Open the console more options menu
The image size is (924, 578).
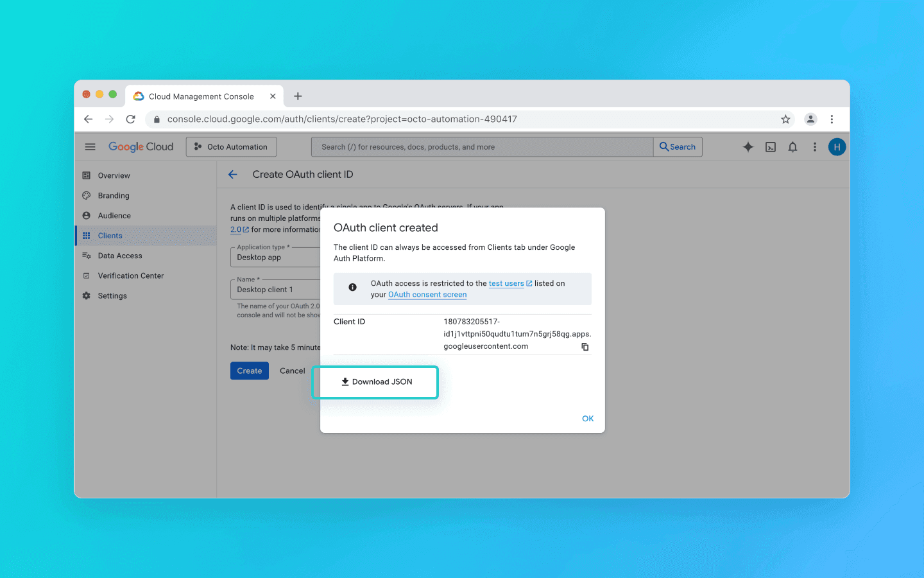(x=815, y=147)
